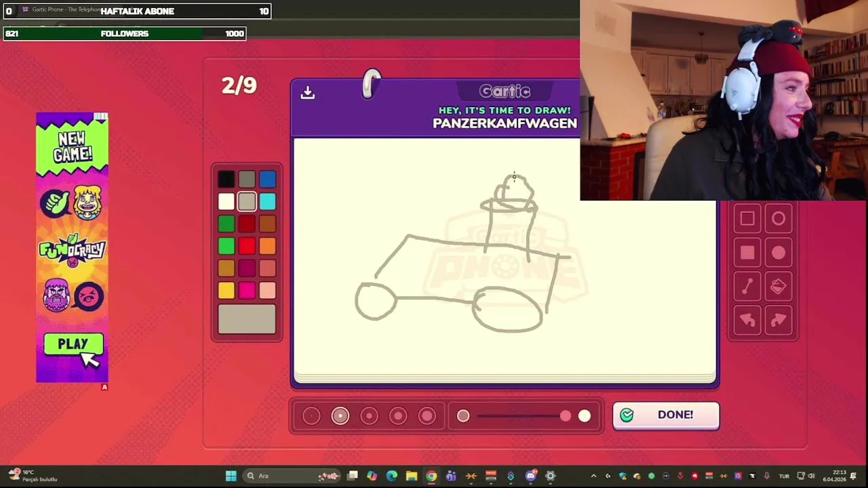This screenshot has height=488, width=868.
Task: Switch the TUR keyboard language indicator
Action: click(784, 476)
